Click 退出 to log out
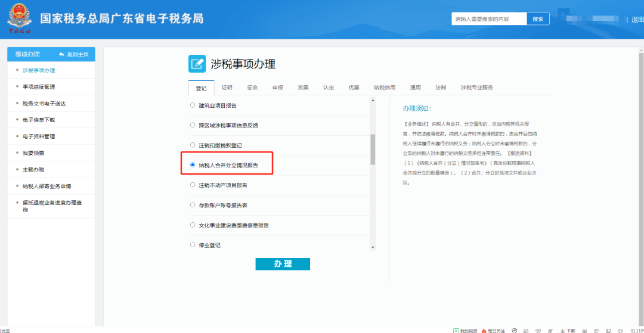Image resolution: width=644 pixels, height=333 pixels. pyautogui.click(x=637, y=20)
